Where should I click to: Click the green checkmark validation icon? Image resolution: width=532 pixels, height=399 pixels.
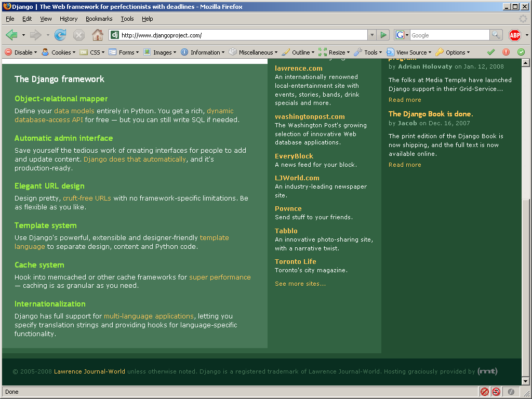pos(490,52)
